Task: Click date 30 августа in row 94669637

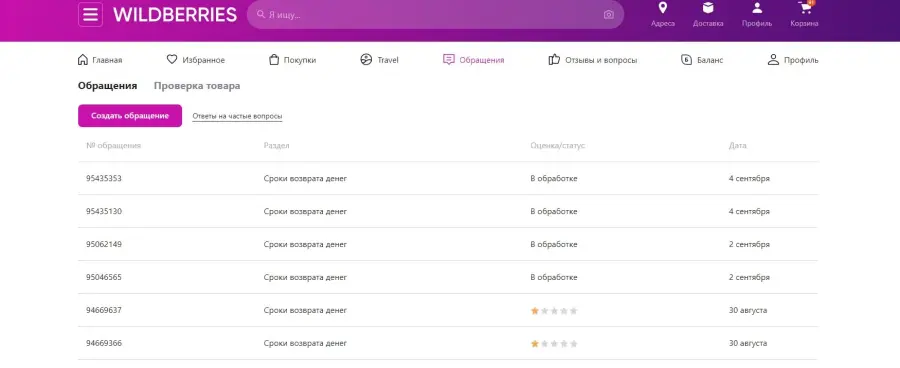Action: pyautogui.click(x=748, y=311)
